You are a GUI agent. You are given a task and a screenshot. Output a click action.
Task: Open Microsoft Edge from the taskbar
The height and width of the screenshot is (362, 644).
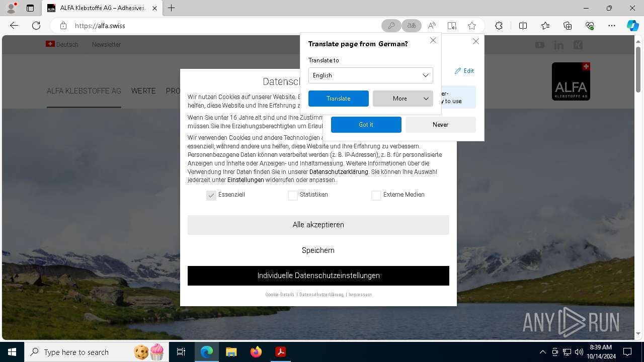pyautogui.click(x=207, y=352)
